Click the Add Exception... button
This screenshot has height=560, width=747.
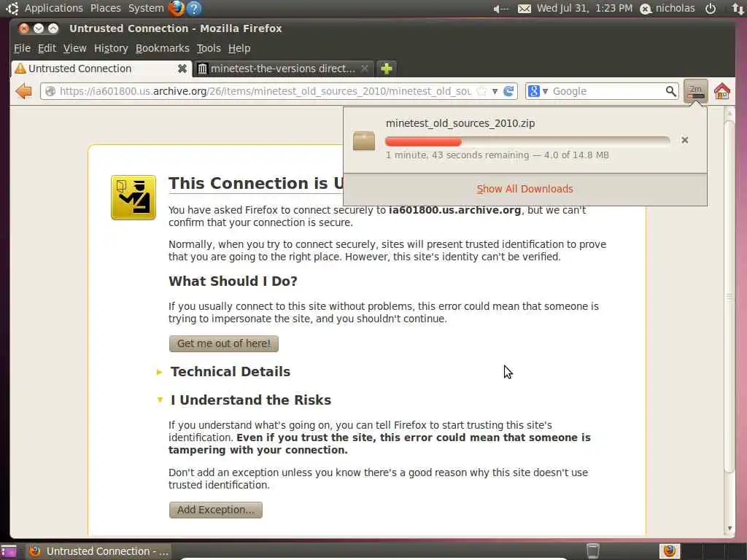point(215,510)
